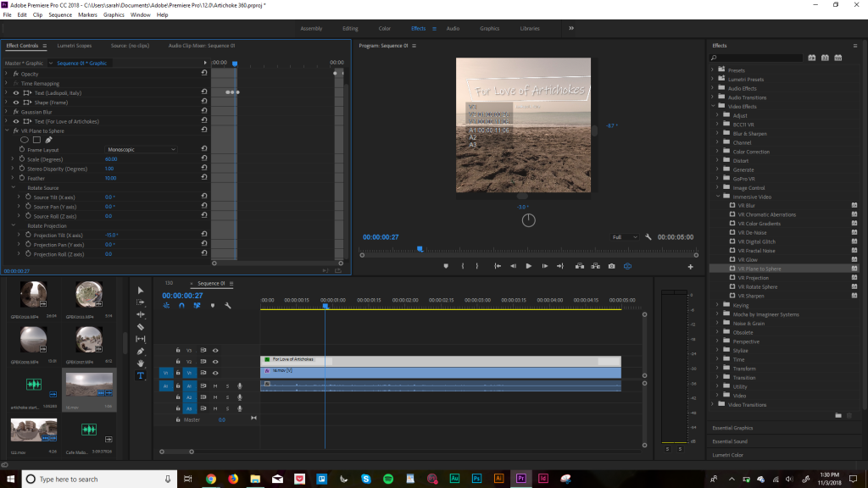Expand the Keying effects folder

point(718,305)
